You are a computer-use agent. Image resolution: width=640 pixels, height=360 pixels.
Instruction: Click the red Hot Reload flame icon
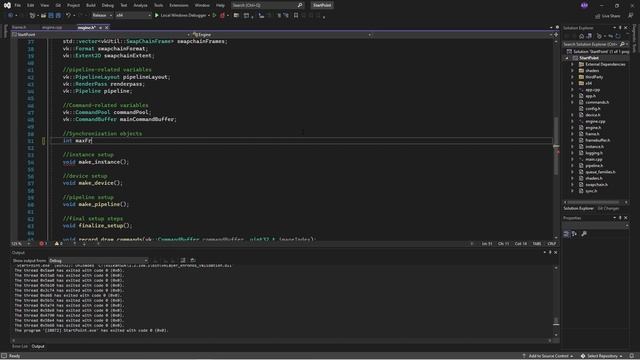point(222,16)
